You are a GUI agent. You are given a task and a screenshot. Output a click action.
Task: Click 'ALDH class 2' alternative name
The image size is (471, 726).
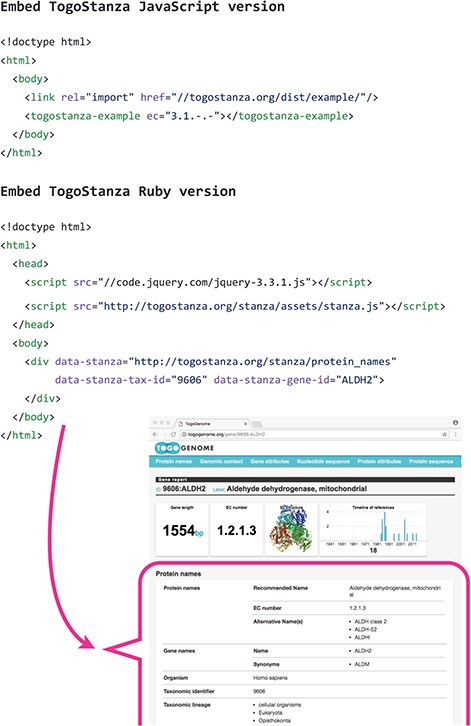370,621
